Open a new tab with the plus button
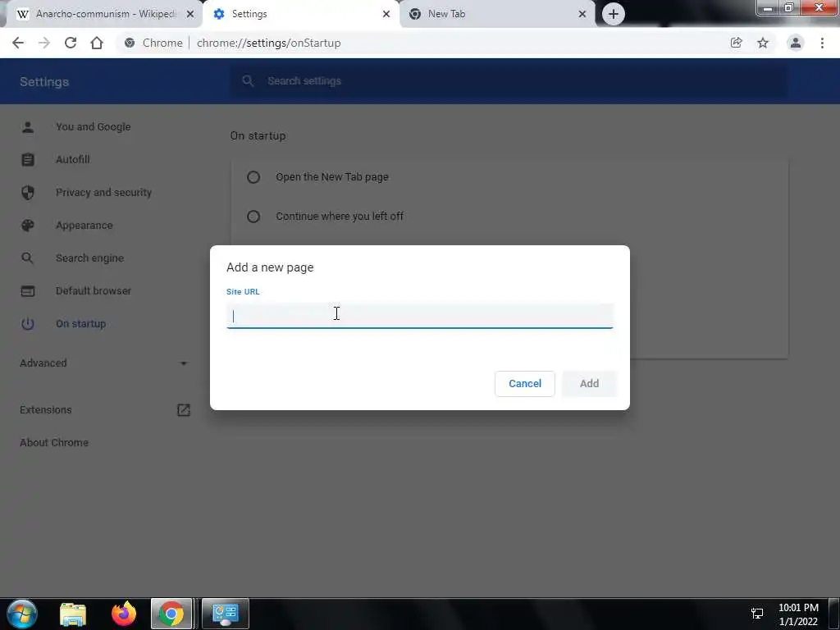Screen dimensions: 840x630 click(614, 14)
